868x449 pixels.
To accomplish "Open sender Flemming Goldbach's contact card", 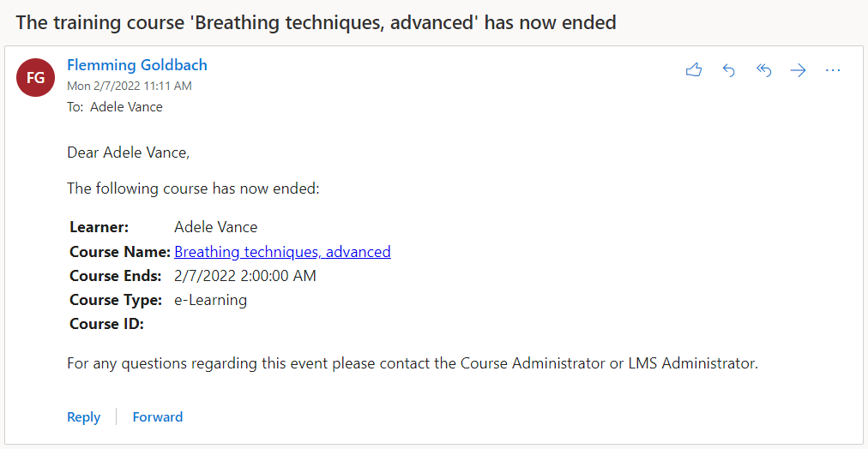I will pyautogui.click(x=137, y=65).
